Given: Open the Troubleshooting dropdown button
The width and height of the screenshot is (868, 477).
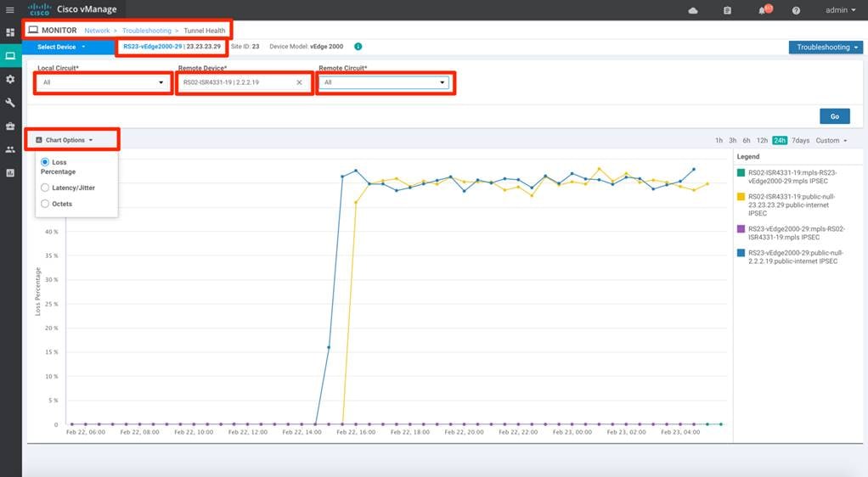Looking at the screenshot, I should coord(826,47).
